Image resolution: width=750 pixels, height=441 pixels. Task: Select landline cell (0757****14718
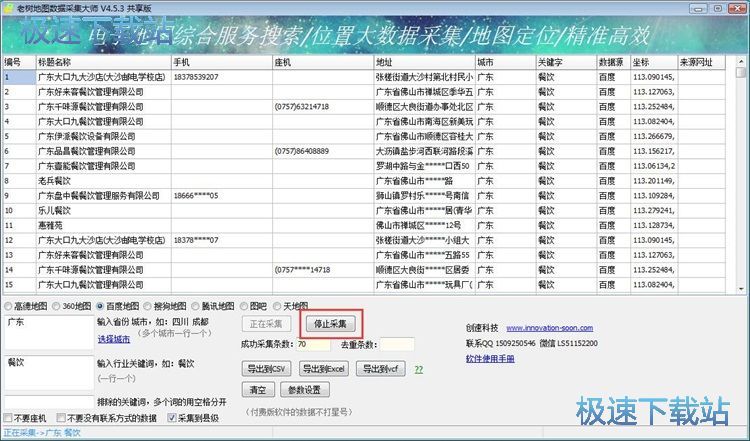[323, 270]
